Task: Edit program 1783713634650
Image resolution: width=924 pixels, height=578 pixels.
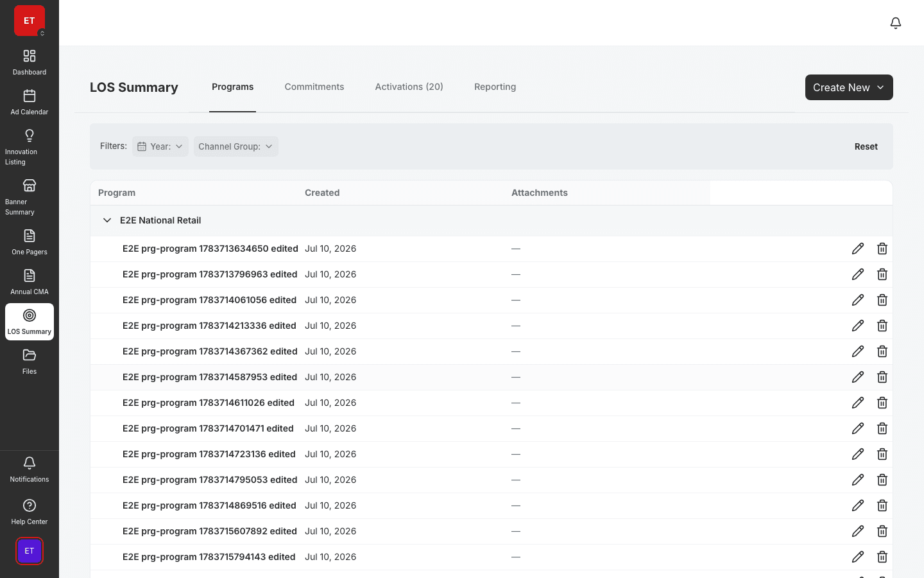Action: coord(858,249)
